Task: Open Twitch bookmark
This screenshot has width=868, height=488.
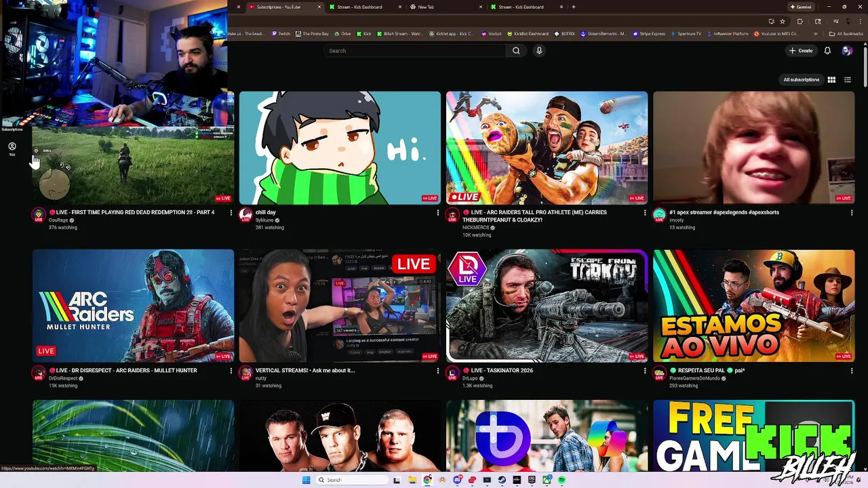Action: [x=281, y=33]
